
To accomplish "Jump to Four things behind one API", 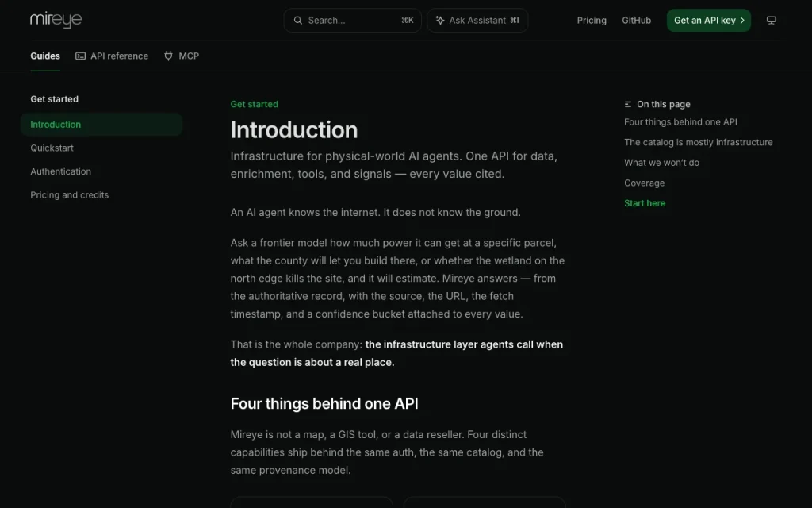I will [680, 121].
